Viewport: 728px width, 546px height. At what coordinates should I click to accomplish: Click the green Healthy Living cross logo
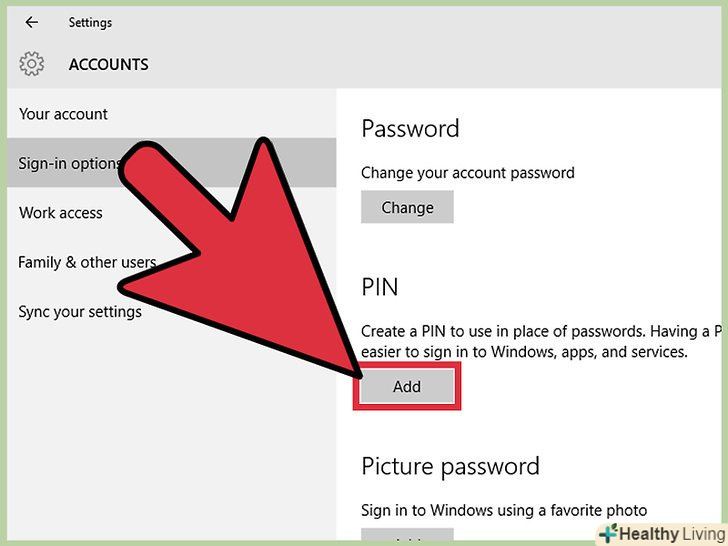point(607,533)
